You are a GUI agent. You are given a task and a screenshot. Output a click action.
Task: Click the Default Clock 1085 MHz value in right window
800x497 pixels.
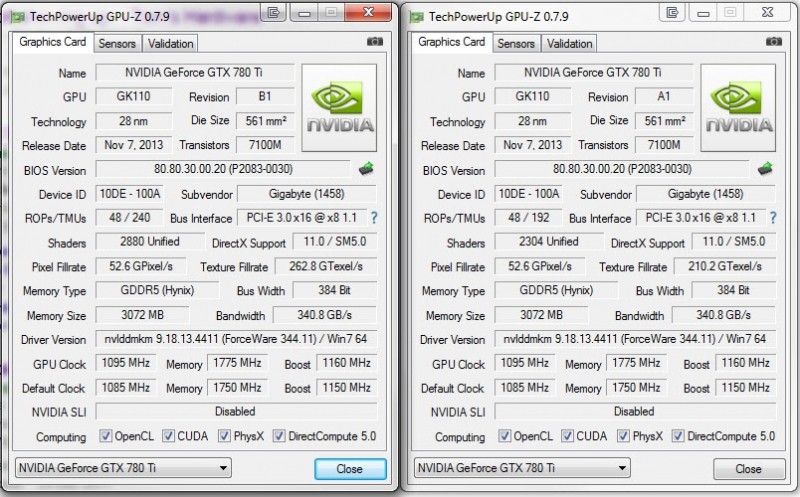coord(524,387)
